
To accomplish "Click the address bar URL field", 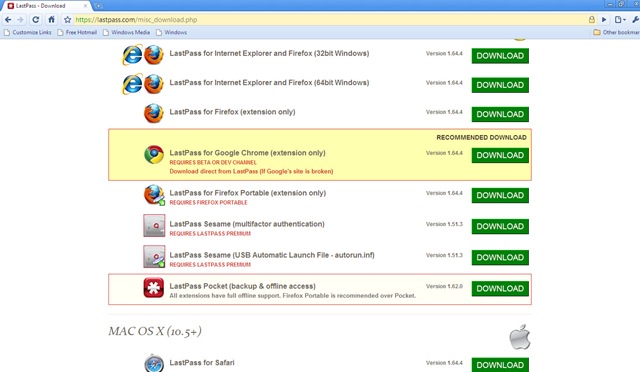I will tap(331, 19).
